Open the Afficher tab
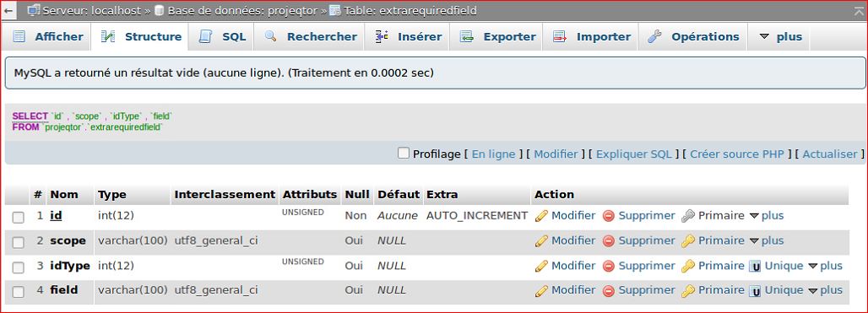The width and height of the screenshot is (868, 313). tap(47, 37)
